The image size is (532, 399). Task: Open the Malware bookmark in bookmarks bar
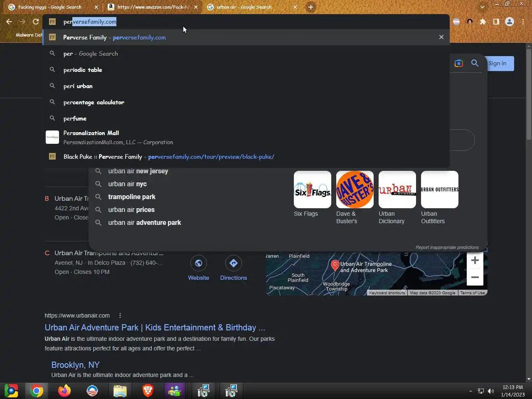point(25,35)
